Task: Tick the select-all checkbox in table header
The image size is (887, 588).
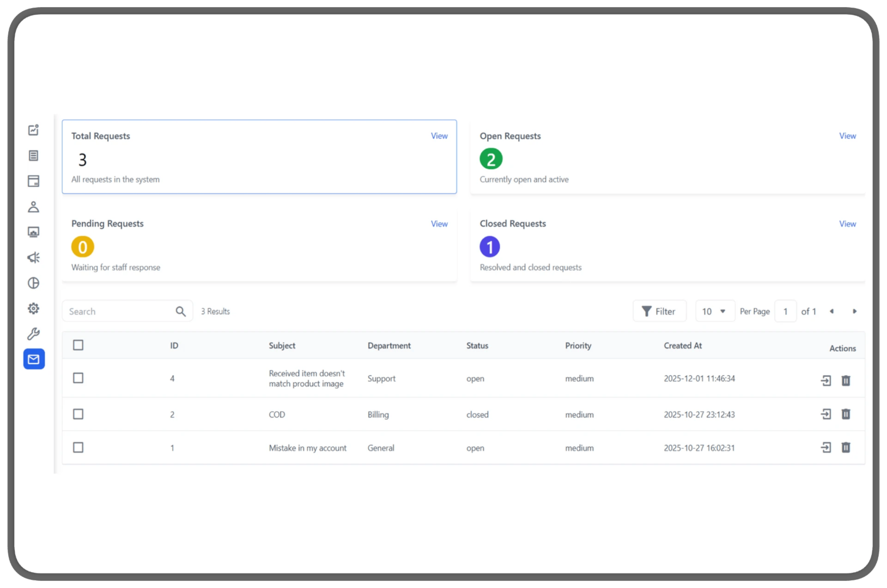Action: (78, 345)
